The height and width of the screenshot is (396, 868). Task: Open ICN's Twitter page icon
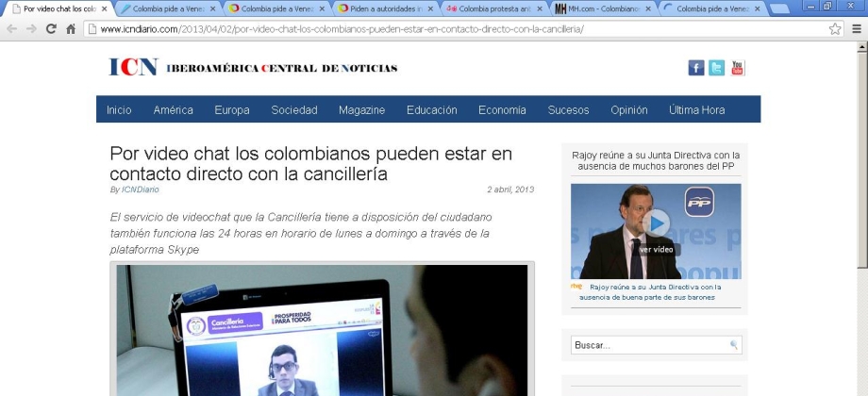[x=716, y=68]
